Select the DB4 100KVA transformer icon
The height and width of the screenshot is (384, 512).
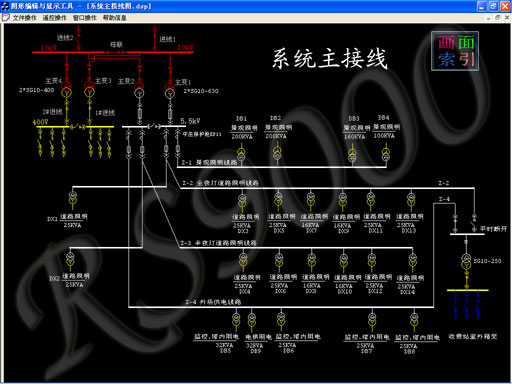coord(386,154)
